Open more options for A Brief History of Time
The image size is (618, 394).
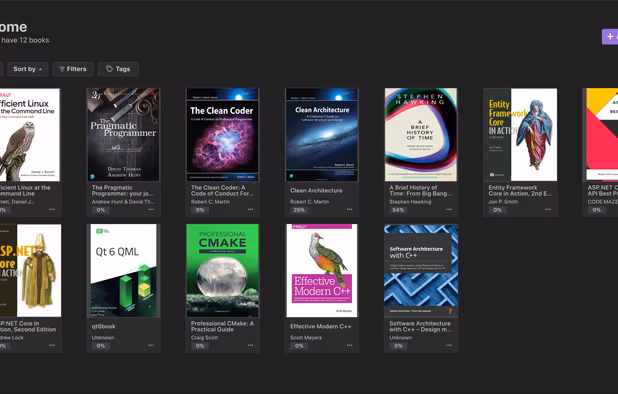tap(449, 210)
